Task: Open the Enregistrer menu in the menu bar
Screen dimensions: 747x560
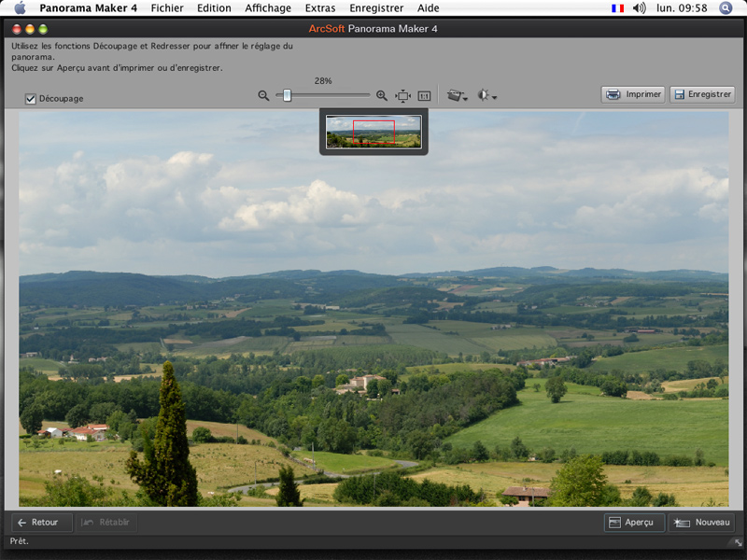Action: (x=376, y=8)
